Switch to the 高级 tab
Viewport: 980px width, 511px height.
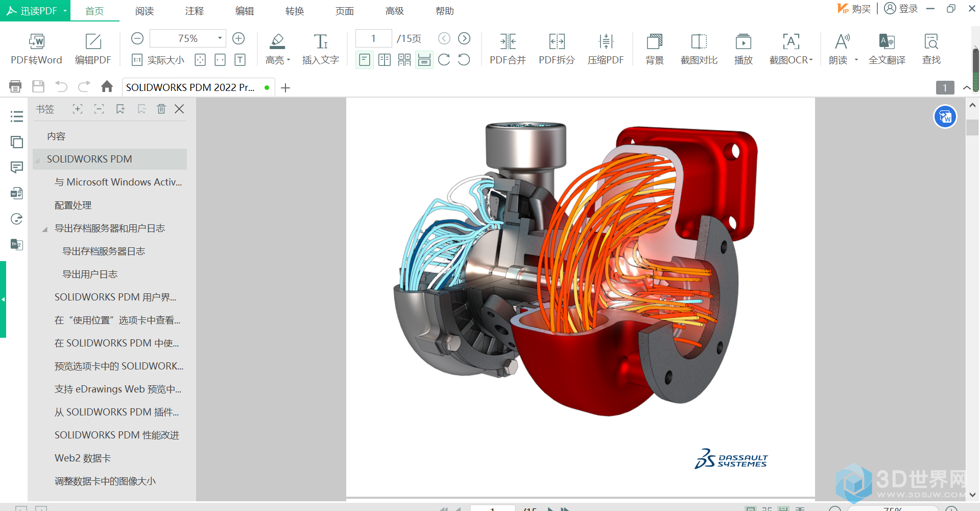point(395,11)
